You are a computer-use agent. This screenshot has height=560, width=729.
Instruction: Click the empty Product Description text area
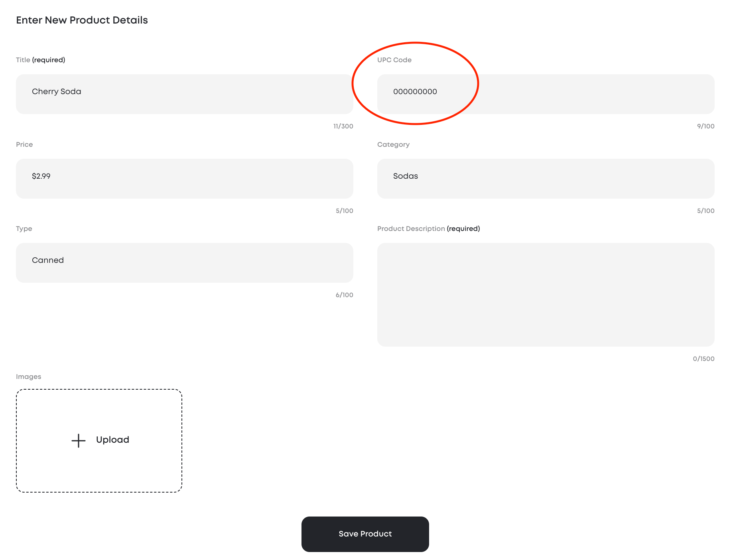[546, 295]
